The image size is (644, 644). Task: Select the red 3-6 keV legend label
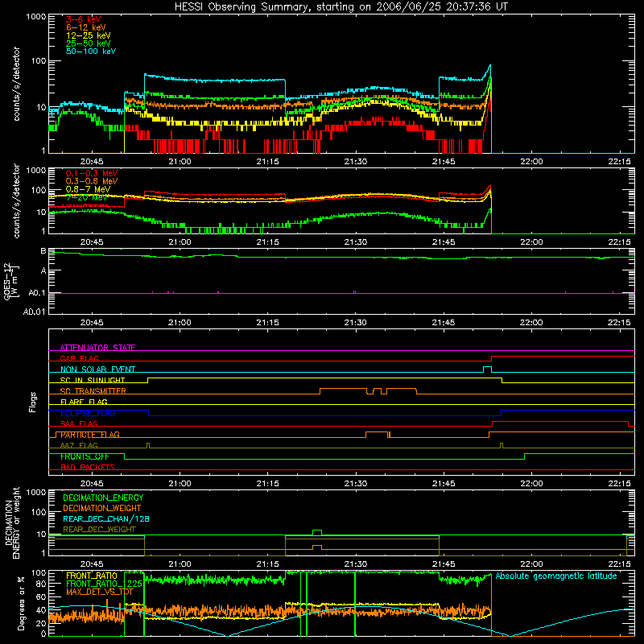click(84, 19)
